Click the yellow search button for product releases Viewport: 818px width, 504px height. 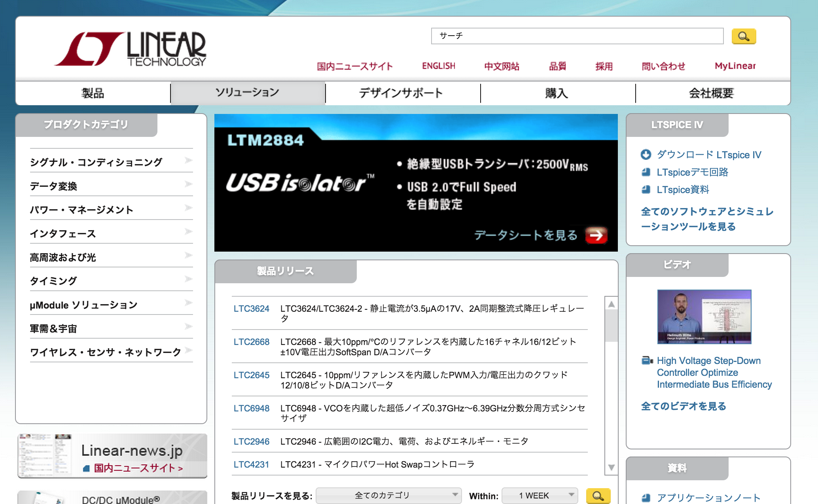pyautogui.click(x=598, y=495)
